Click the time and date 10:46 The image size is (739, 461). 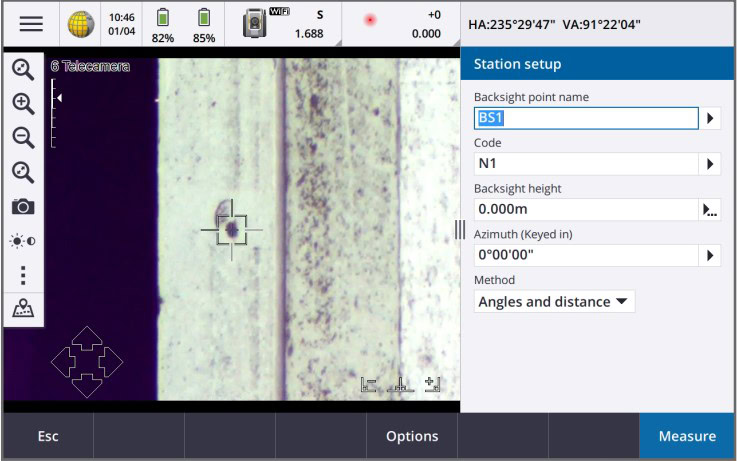[x=122, y=24]
